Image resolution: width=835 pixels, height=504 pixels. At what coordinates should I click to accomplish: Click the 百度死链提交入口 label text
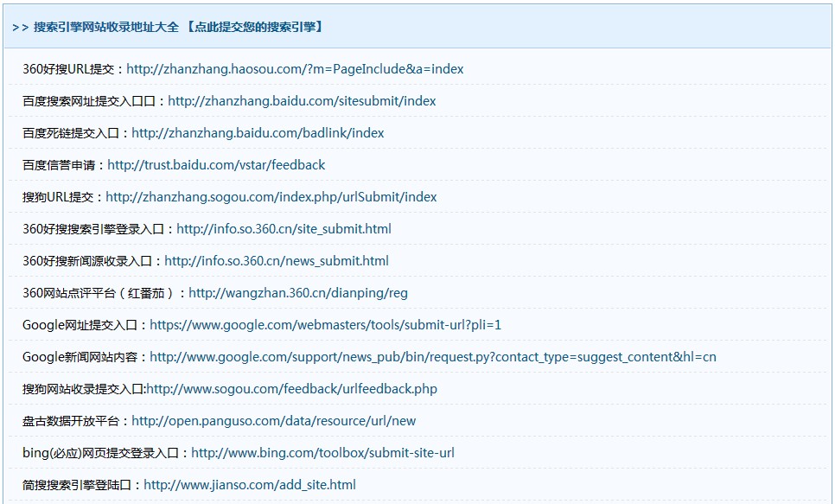[x=73, y=133]
